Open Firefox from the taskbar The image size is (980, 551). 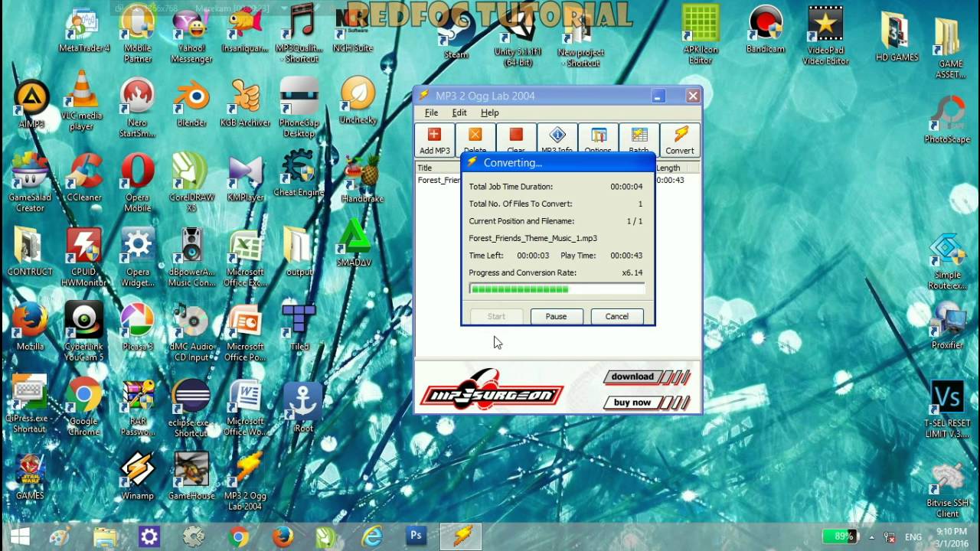click(x=283, y=536)
